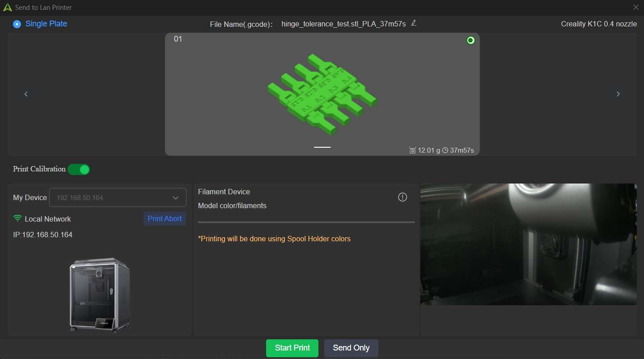Click the Creality K1C printer image
This screenshot has width=644, height=359.
point(100,295)
